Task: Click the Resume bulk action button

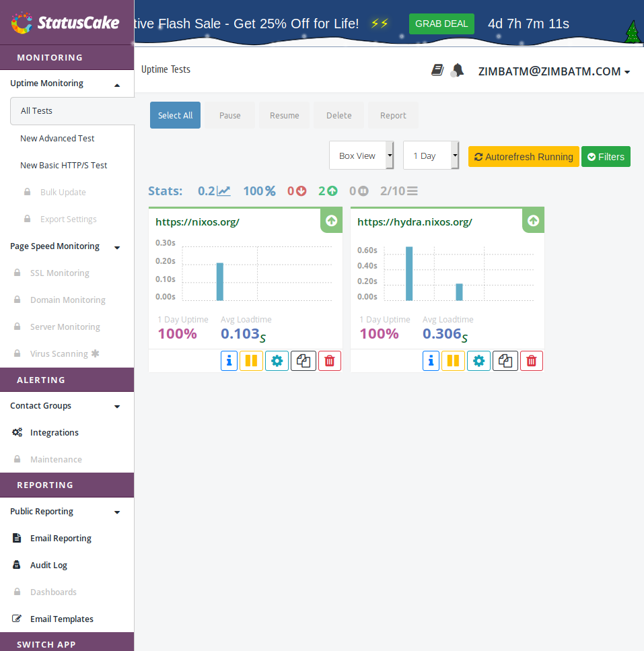Action: click(x=284, y=115)
